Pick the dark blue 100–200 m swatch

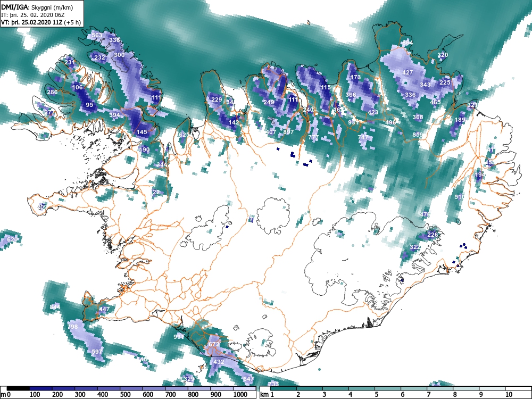pyautogui.click(x=41, y=388)
